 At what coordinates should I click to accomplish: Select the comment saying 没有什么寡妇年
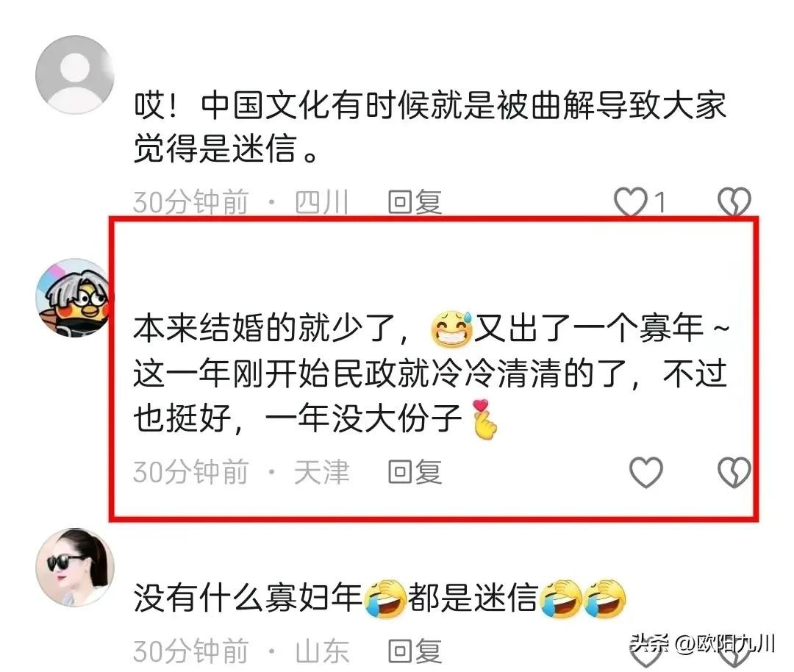point(380,598)
